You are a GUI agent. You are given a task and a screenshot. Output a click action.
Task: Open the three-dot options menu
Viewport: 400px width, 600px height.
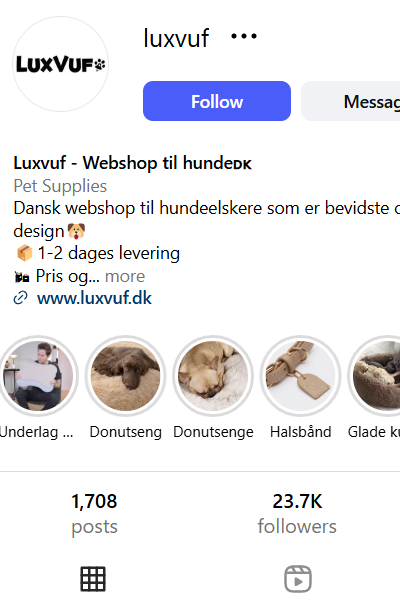pyautogui.click(x=244, y=36)
